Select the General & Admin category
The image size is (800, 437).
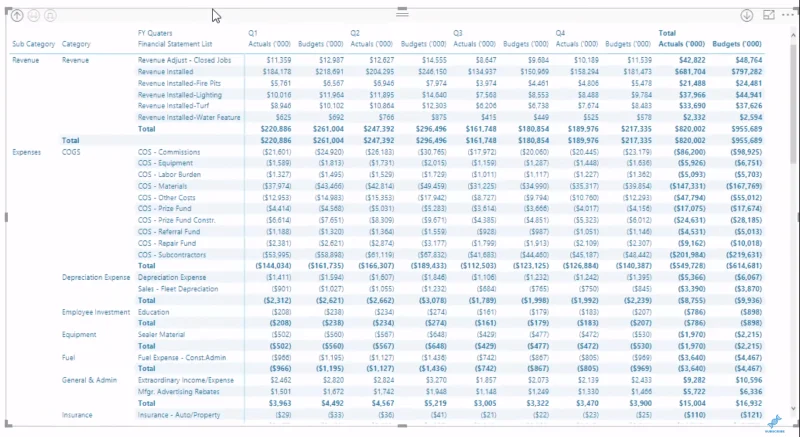tap(89, 380)
